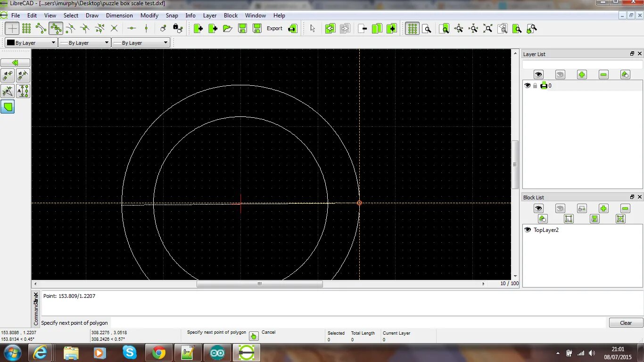Open the color By Layer dropdown
This screenshot has height=362, width=644.
click(x=31, y=43)
